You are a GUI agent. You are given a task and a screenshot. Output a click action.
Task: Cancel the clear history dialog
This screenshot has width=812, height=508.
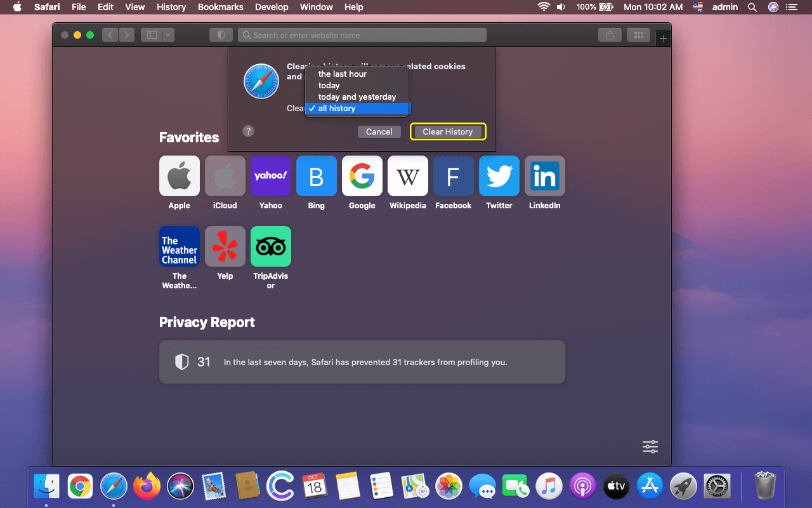(x=379, y=131)
